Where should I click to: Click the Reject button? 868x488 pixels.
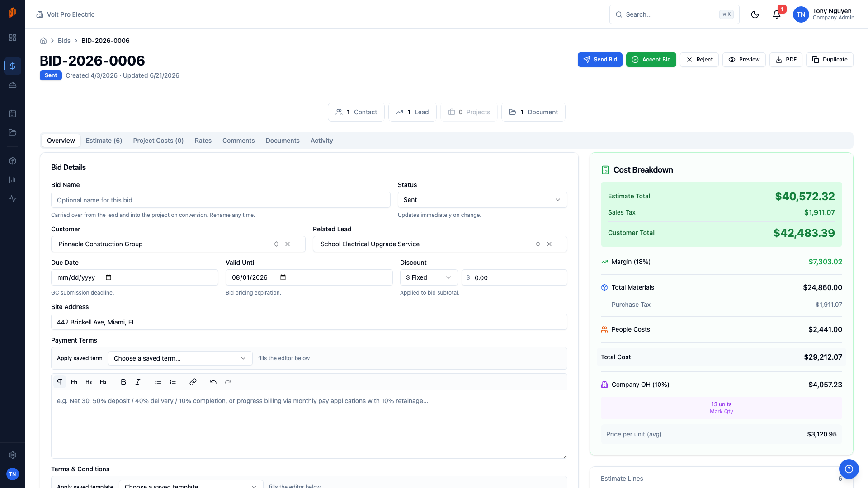[699, 60]
